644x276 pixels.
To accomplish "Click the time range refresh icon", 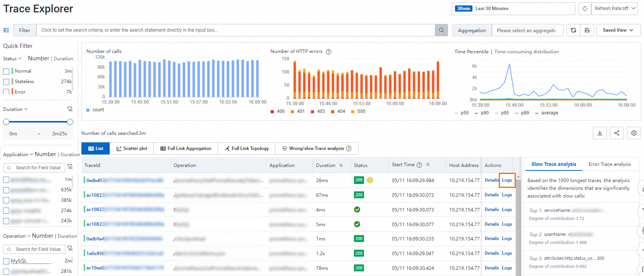I will pos(585,9).
